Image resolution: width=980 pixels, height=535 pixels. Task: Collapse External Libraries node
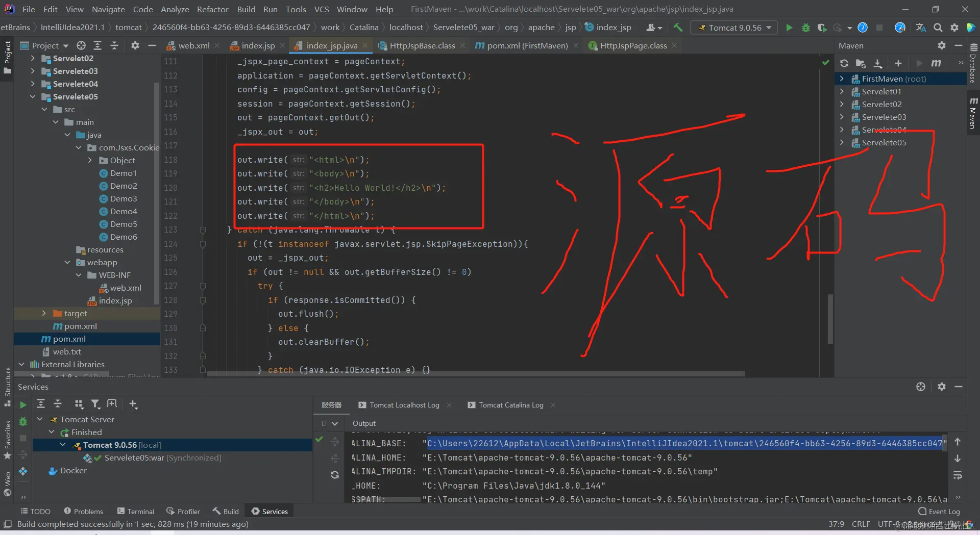(21, 364)
